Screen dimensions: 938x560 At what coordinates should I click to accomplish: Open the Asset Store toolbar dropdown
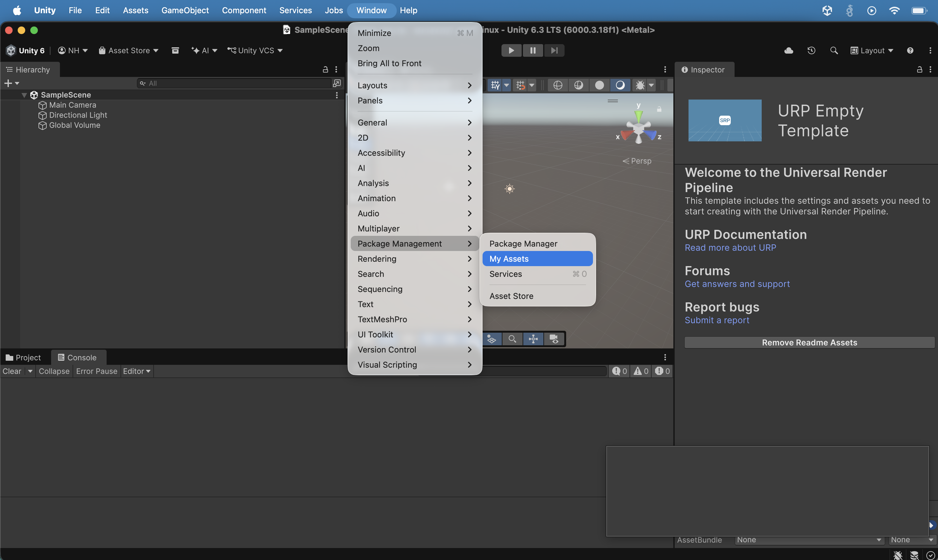[x=128, y=50]
